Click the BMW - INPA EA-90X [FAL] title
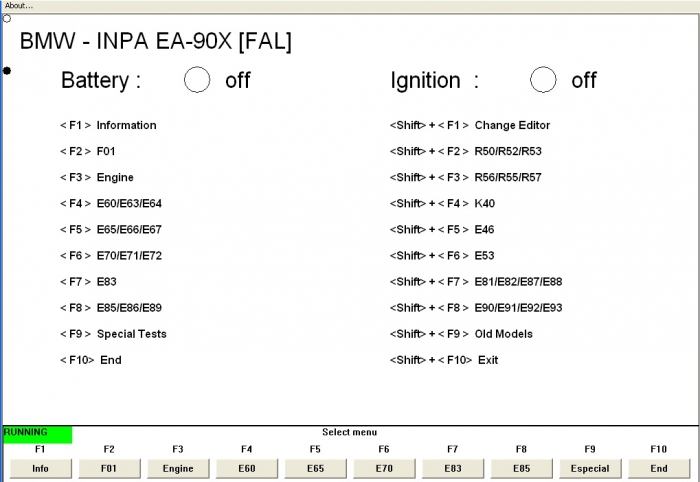The height and width of the screenshot is (482, 700). click(x=156, y=41)
